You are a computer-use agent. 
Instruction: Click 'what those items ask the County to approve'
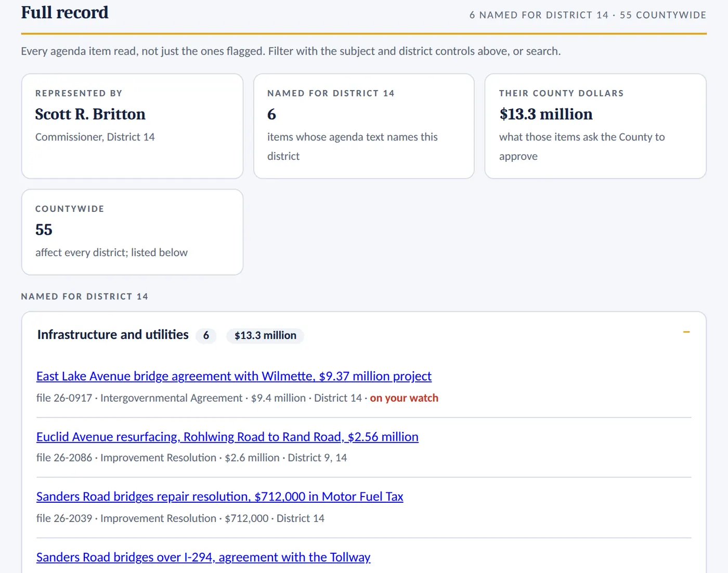(x=582, y=146)
